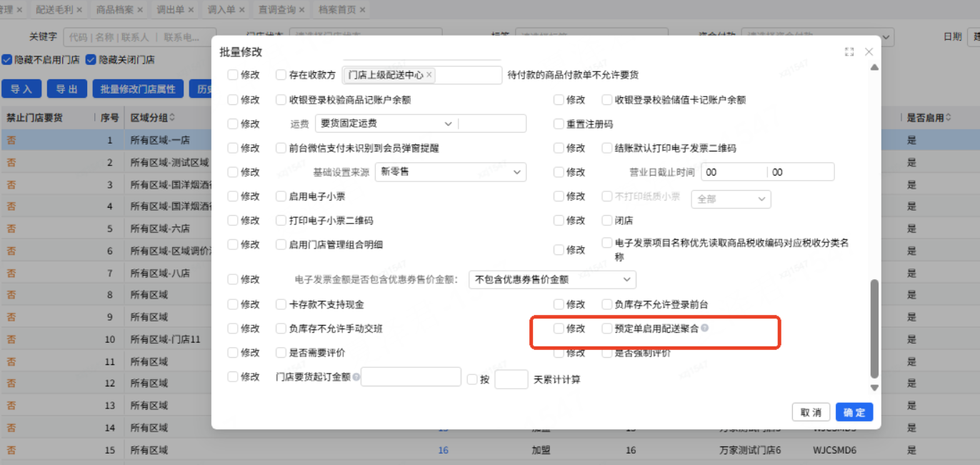Enable 收银登录校验储值卡记账户余额 option
The height and width of the screenshot is (465, 980).
coord(607,100)
